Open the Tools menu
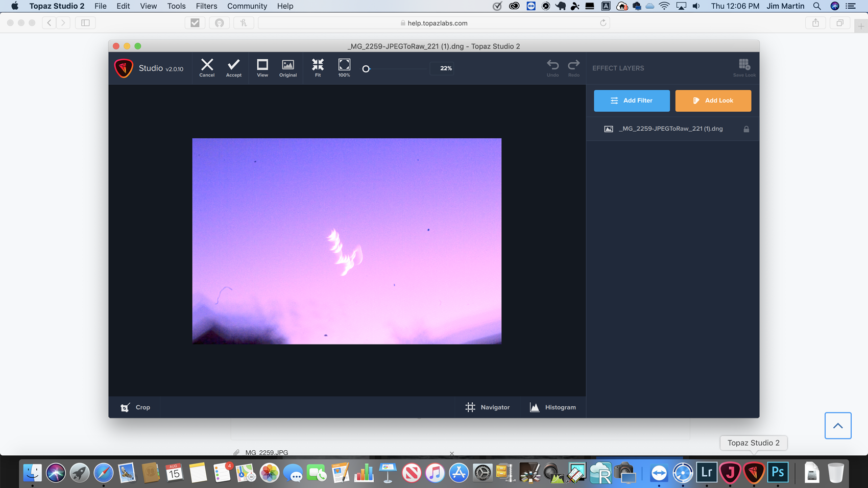 coord(176,6)
